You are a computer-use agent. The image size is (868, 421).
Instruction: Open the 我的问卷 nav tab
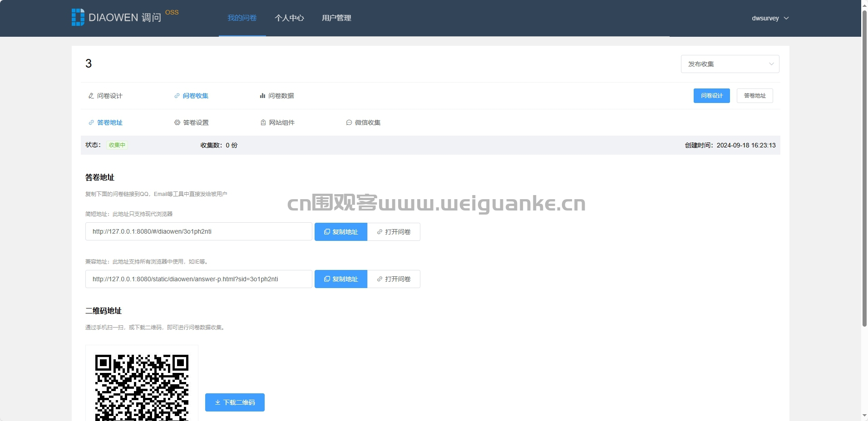(x=242, y=18)
